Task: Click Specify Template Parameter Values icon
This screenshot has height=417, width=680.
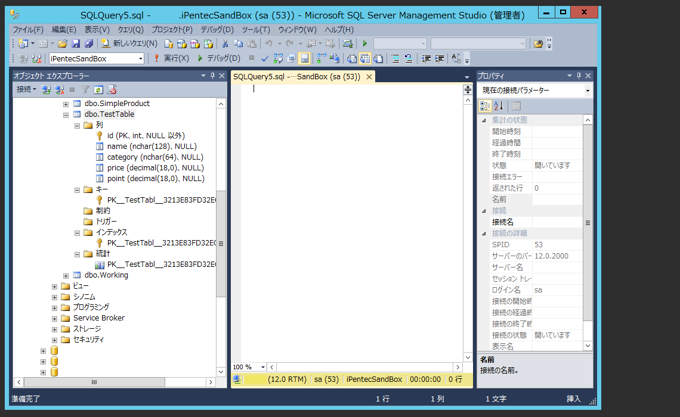Action: point(456,59)
